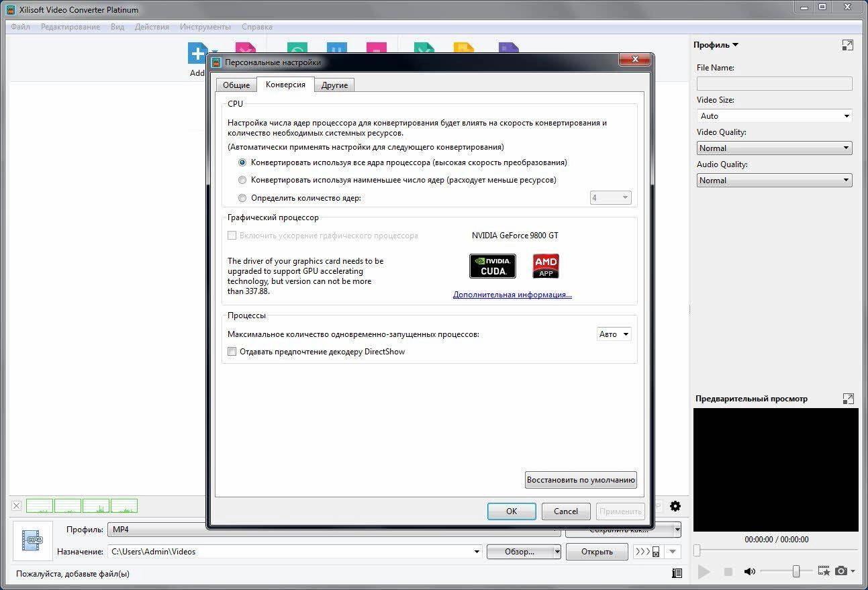The height and width of the screenshot is (590, 868).
Task: Switch to the Общие tab
Action: pyautogui.click(x=236, y=85)
